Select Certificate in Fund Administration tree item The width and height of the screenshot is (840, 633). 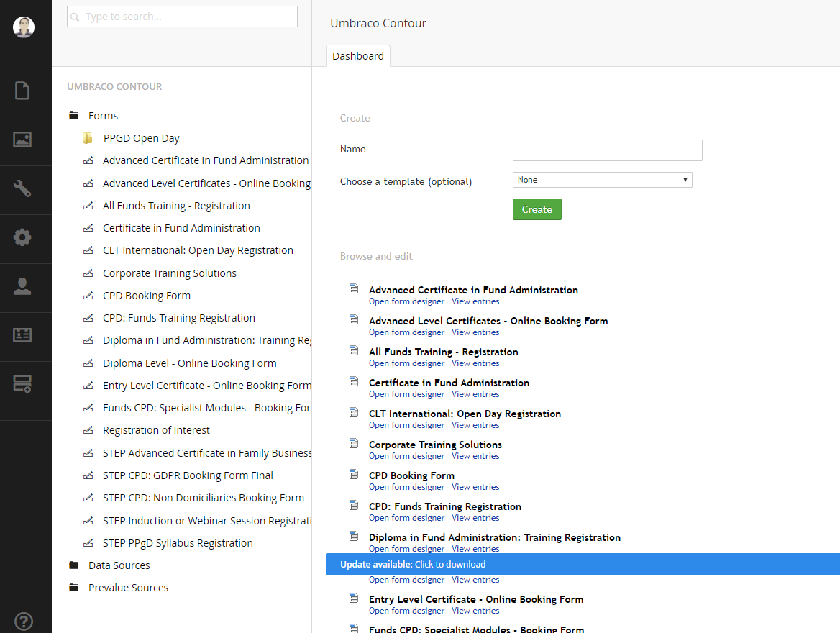(182, 228)
